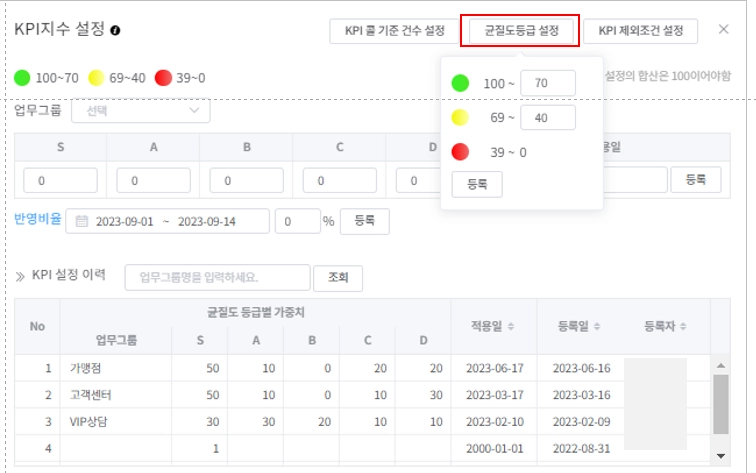The width and height of the screenshot is (756, 473).
Task: Click the 업무그룹명 search input field
Action: coord(217,277)
